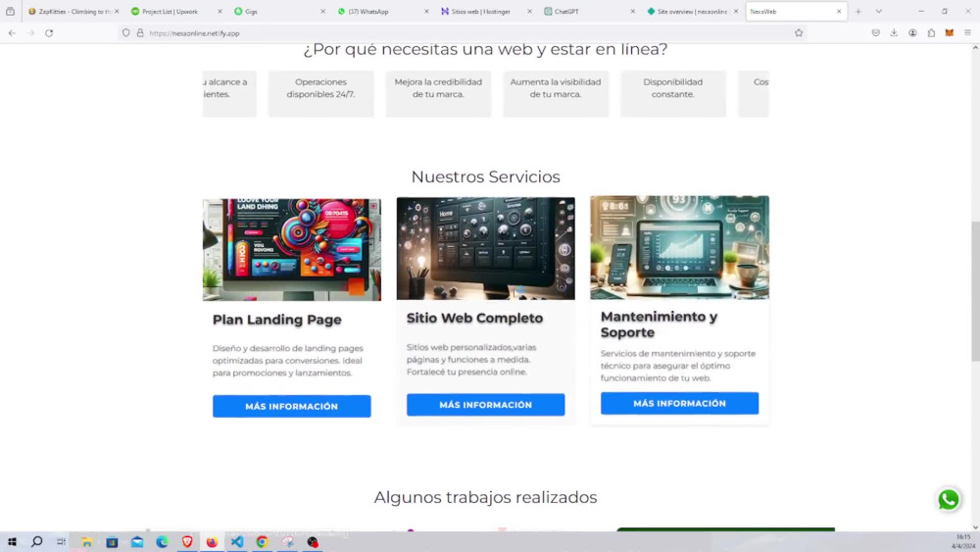This screenshot has height=552, width=980.
Task: Open the Plan Landing Page image
Action: (292, 249)
